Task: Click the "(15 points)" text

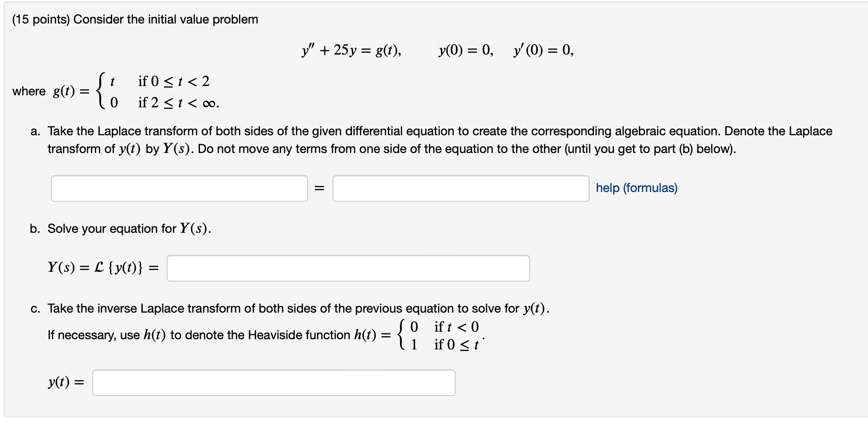Action: pyautogui.click(x=41, y=20)
